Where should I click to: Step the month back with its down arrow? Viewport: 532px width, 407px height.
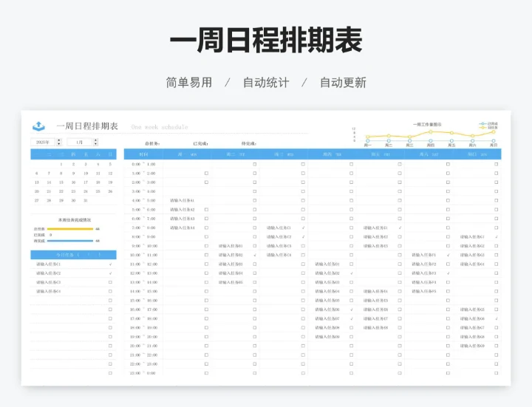pos(95,144)
